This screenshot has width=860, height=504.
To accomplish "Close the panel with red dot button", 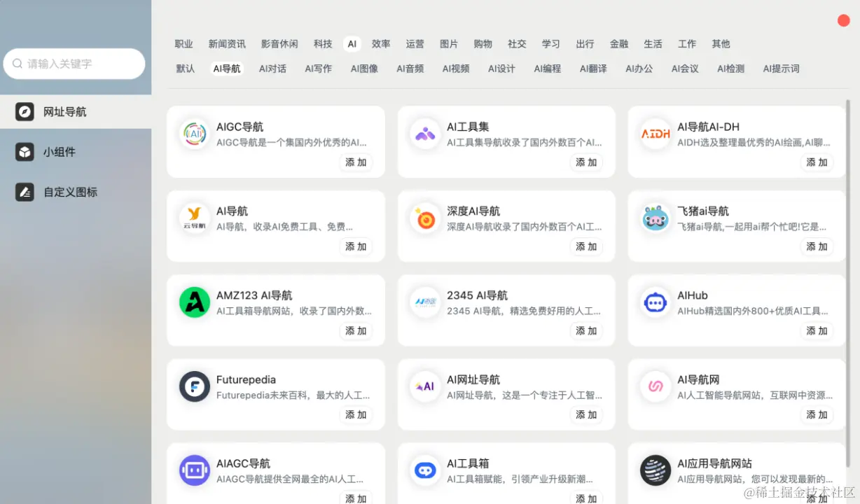I will pos(843,20).
